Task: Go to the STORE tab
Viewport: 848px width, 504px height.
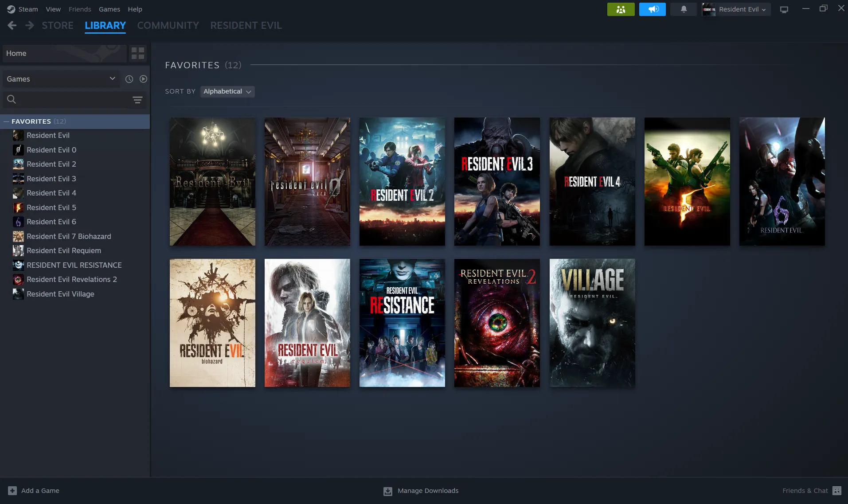Action: point(58,25)
